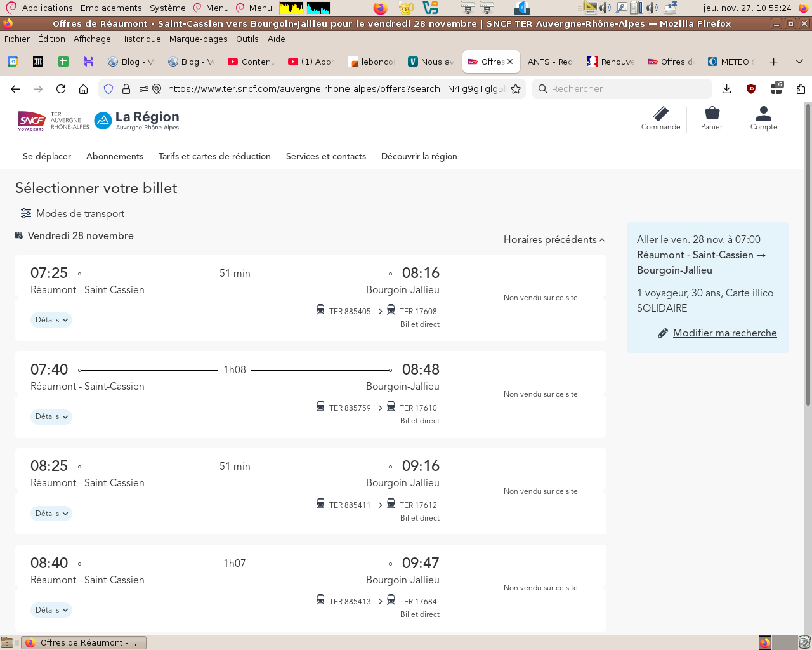Open the Modes de transport filter
The width and height of the screenshot is (812, 650).
click(x=72, y=213)
